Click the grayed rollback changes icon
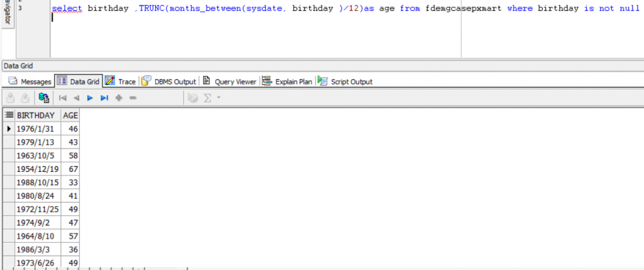 pos(25,98)
